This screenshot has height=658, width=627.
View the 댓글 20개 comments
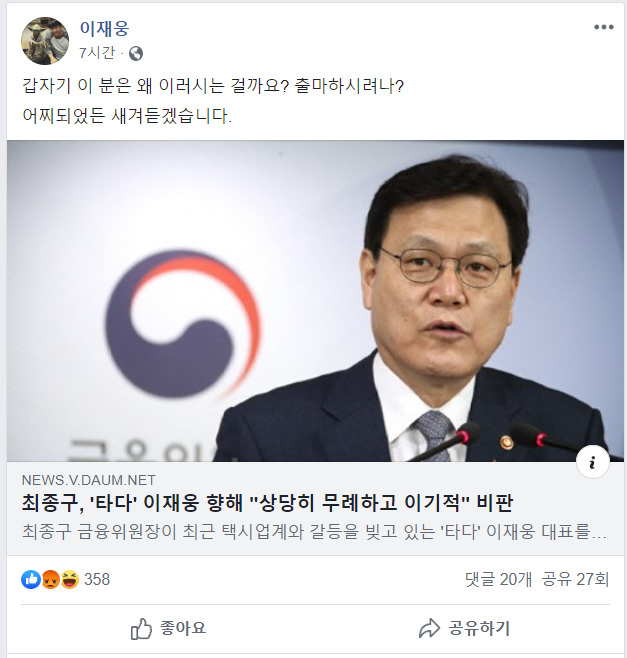(498, 580)
